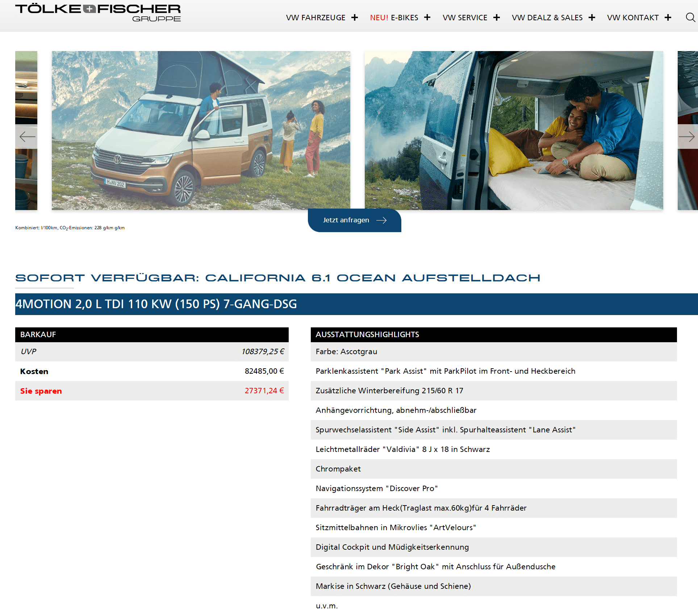Expand VW Kontakt plus icon

click(x=668, y=17)
